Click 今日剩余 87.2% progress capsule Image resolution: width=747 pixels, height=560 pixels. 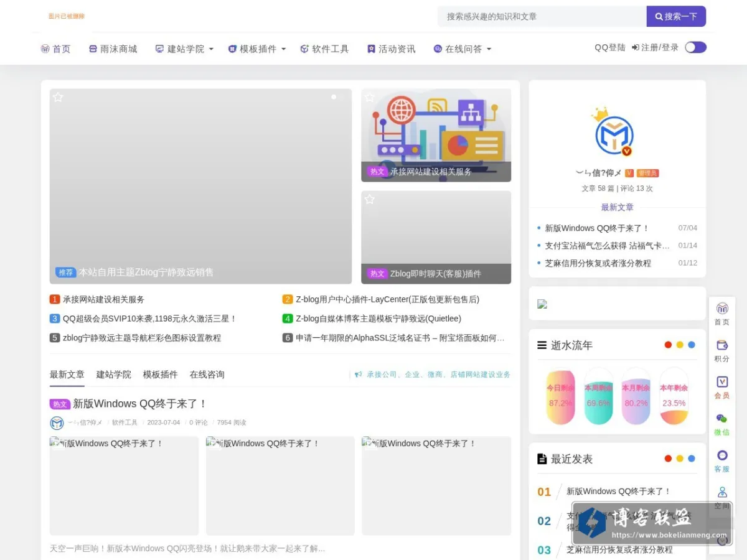(x=561, y=396)
